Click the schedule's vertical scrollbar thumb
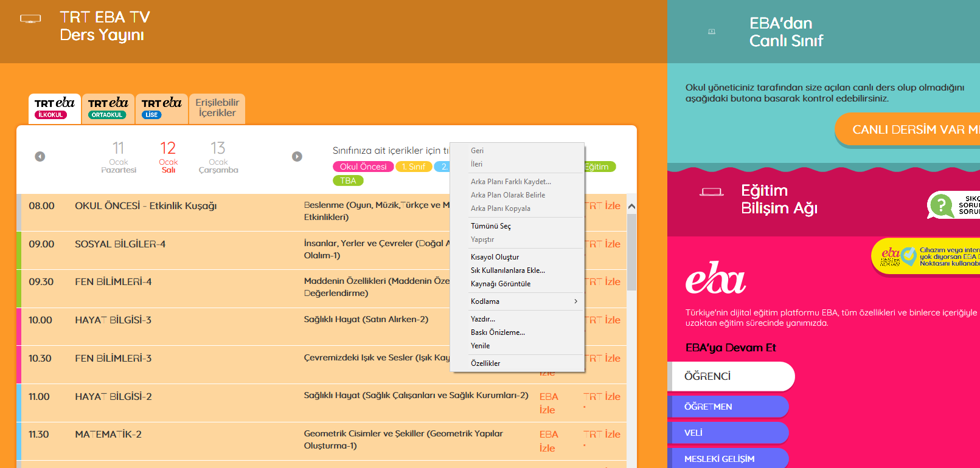The width and height of the screenshot is (980, 468). tap(631, 252)
